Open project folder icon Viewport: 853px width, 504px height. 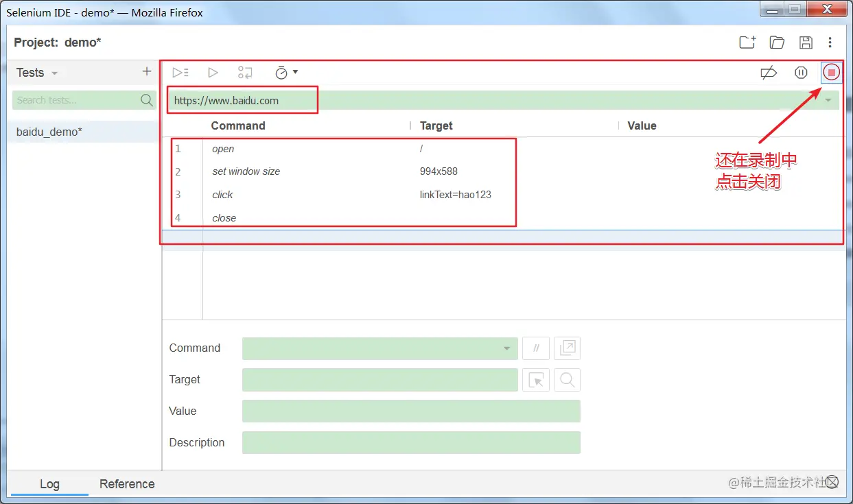click(777, 43)
